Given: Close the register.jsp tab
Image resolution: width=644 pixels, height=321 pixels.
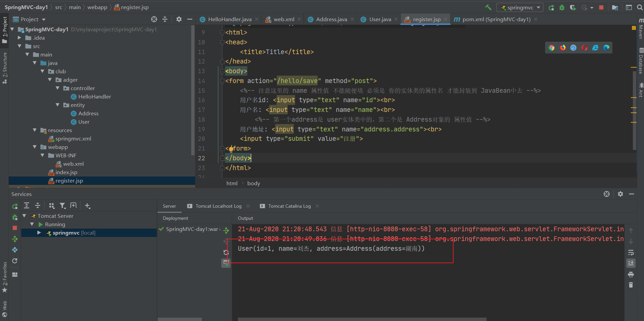Looking at the screenshot, I should click(x=445, y=19).
